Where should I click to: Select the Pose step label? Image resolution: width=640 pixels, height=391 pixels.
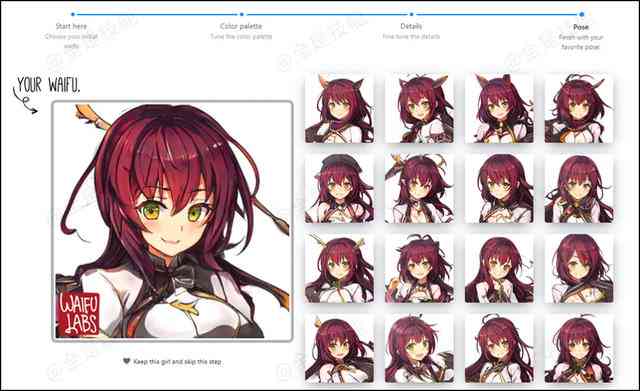pos(581,27)
